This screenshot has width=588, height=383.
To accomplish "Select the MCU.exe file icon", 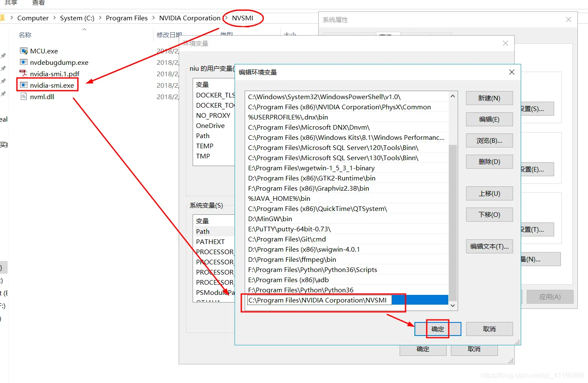I will pos(24,51).
